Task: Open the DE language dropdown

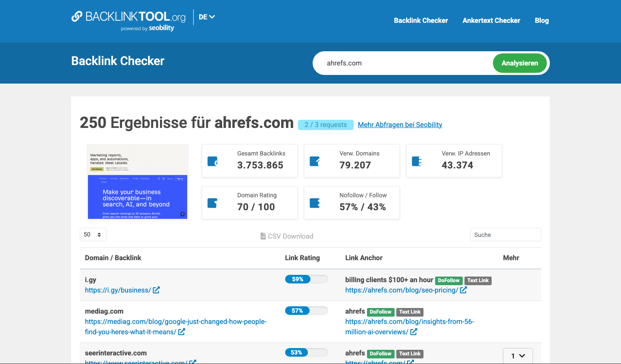Action: coord(207,17)
